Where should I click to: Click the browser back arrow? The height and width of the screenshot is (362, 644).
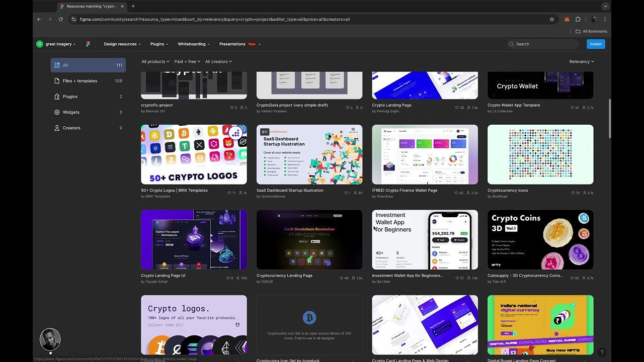[39, 19]
